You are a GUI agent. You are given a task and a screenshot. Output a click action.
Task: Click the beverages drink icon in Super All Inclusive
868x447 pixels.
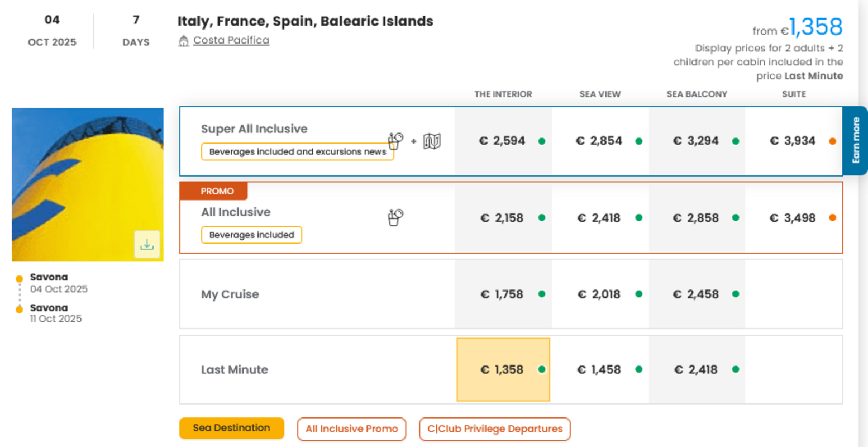(396, 141)
